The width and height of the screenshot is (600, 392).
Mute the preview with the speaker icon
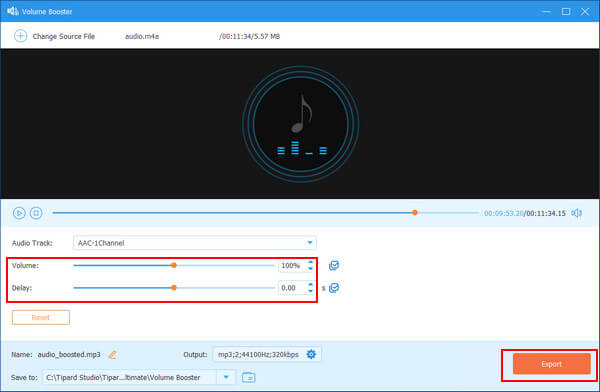(577, 213)
